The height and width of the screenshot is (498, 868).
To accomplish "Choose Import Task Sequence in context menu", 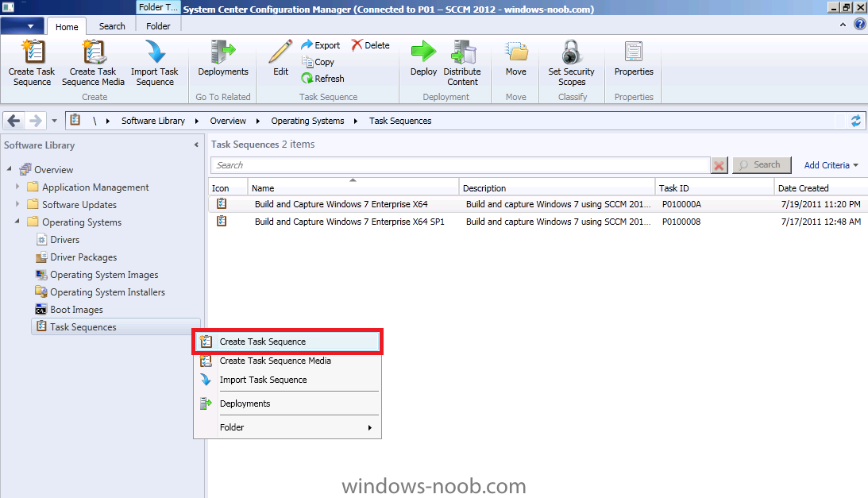I will tap(287, 380).
